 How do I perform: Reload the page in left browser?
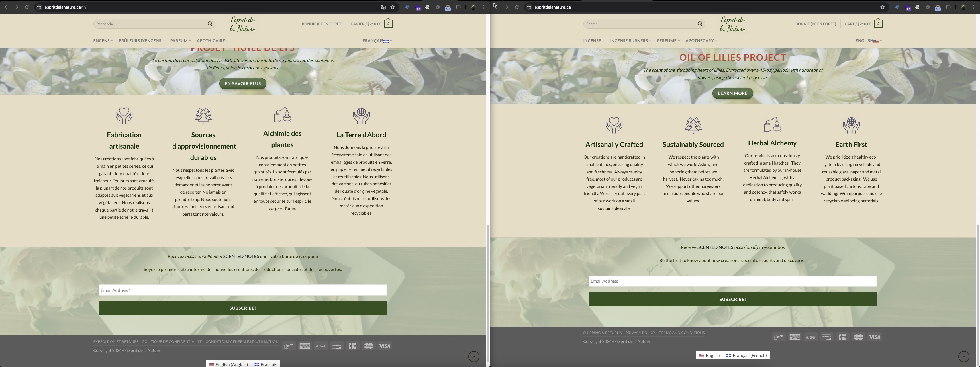[x=26, y=7]
